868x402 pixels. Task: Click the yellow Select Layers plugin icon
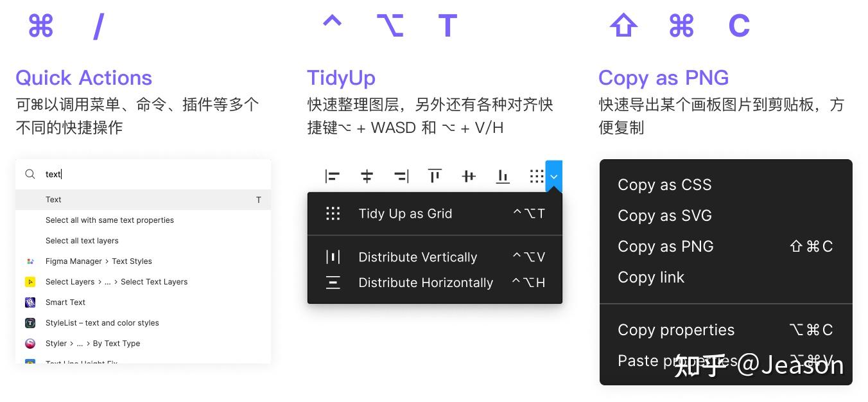pos(30,282)
